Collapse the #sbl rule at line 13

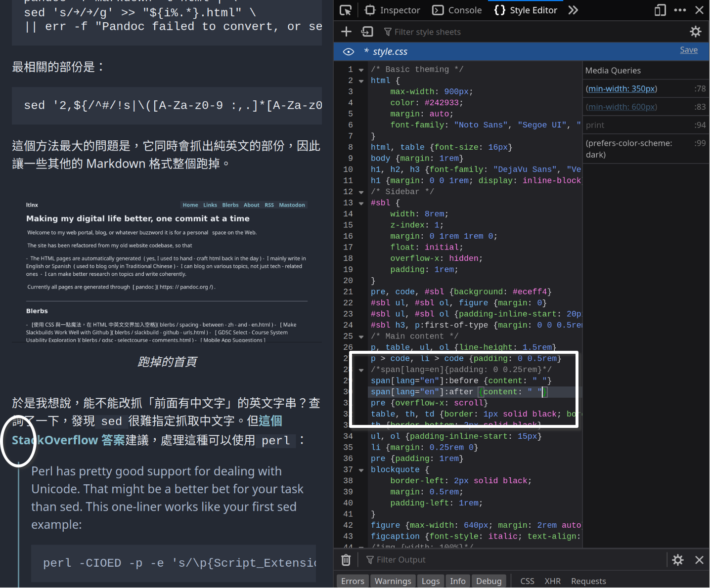point(361,203)
